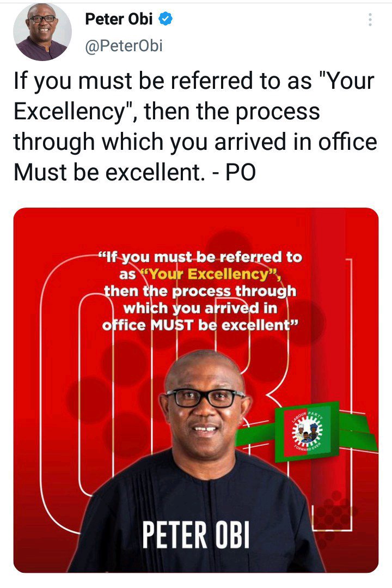392x588 pixels.
Task: Click "through which you arrived in office" line
Action: click(x=195, y=143)
